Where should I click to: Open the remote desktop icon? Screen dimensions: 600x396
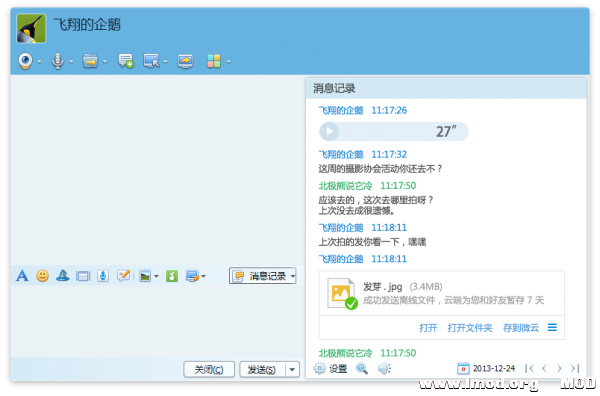(x=152, y=61)
